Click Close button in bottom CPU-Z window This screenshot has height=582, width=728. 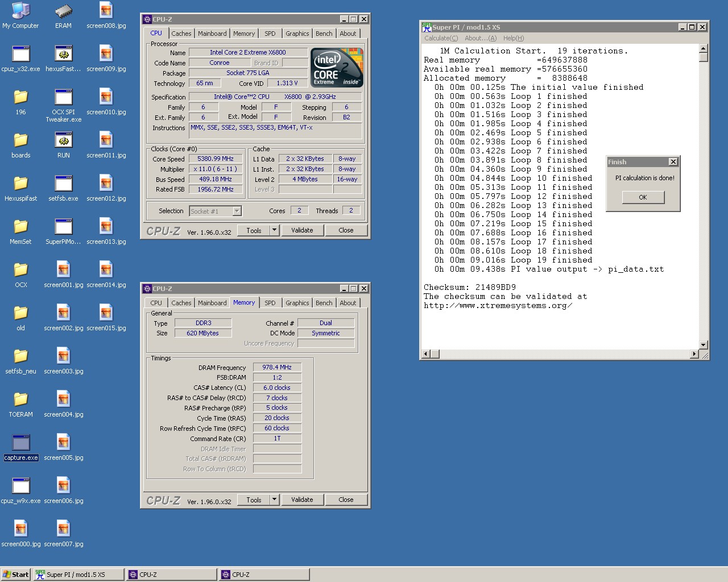point(346,500)
